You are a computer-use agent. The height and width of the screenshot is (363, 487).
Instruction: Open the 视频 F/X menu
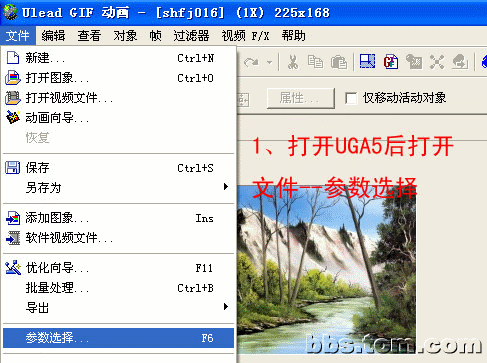(245, 36)
